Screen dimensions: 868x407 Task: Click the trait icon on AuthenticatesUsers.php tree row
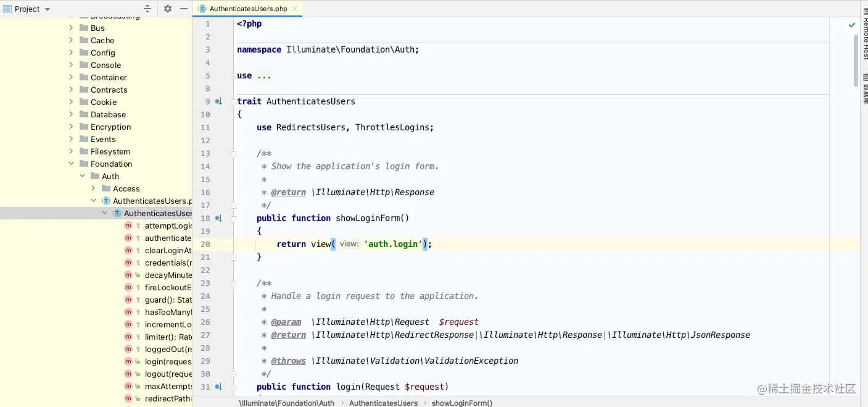pos(106,201)
